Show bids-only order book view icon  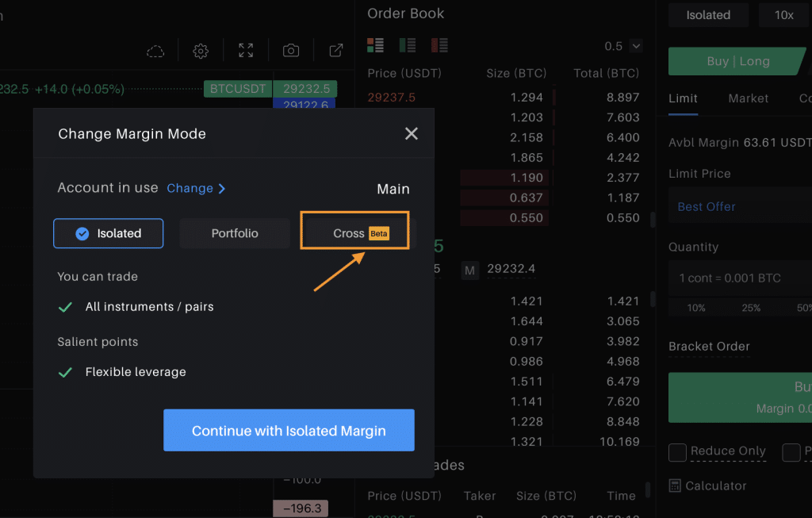[408, 45]
